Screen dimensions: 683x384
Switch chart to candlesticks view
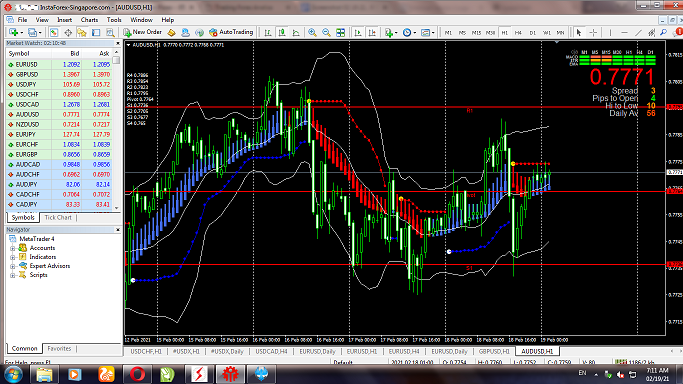(x=282, y=32)
